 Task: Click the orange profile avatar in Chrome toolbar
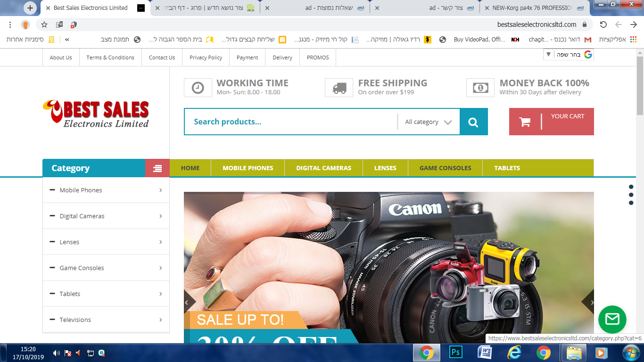25,25
